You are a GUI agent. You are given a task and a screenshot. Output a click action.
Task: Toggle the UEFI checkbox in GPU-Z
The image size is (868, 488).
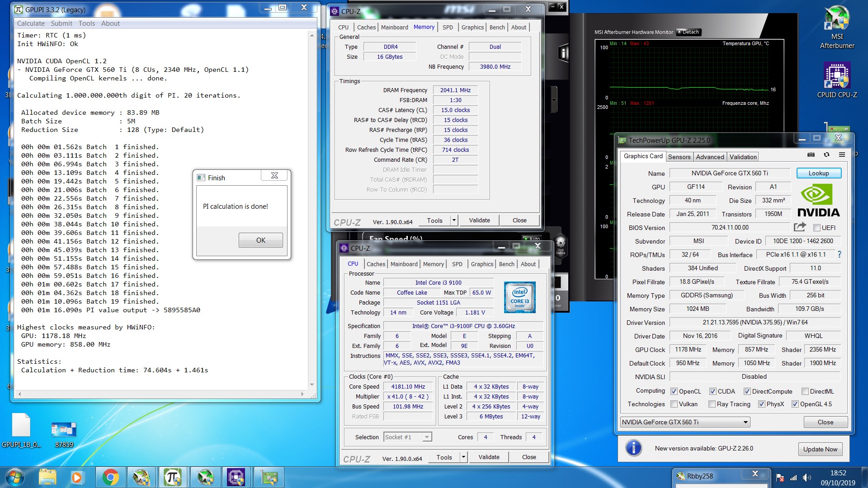pyautogui.click(x=816, y=228)
